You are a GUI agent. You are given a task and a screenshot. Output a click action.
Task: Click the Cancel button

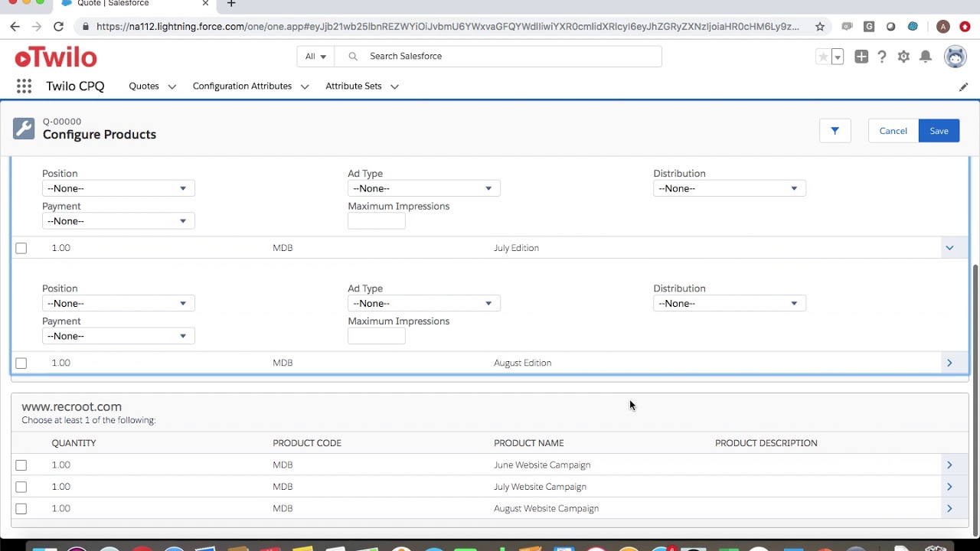[893, 131]
